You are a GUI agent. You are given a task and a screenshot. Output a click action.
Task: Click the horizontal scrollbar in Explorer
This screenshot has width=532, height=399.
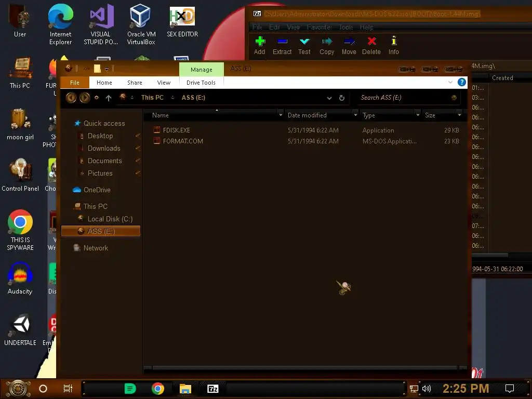305,368
